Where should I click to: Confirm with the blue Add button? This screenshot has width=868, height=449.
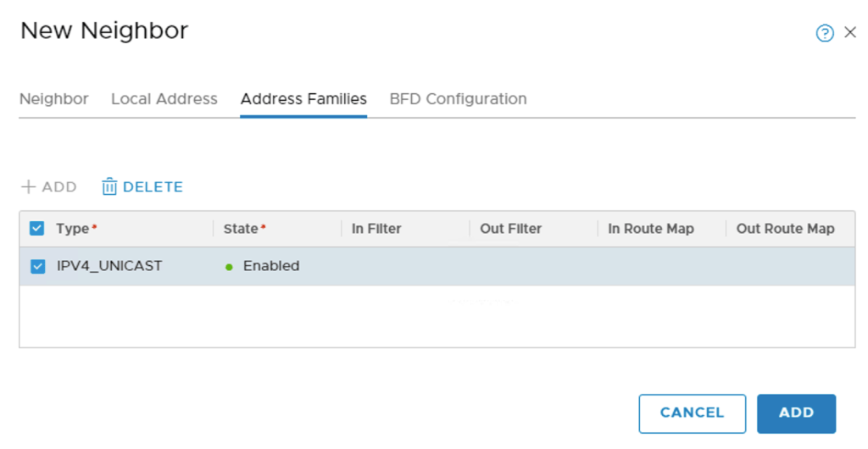(796, 413)
